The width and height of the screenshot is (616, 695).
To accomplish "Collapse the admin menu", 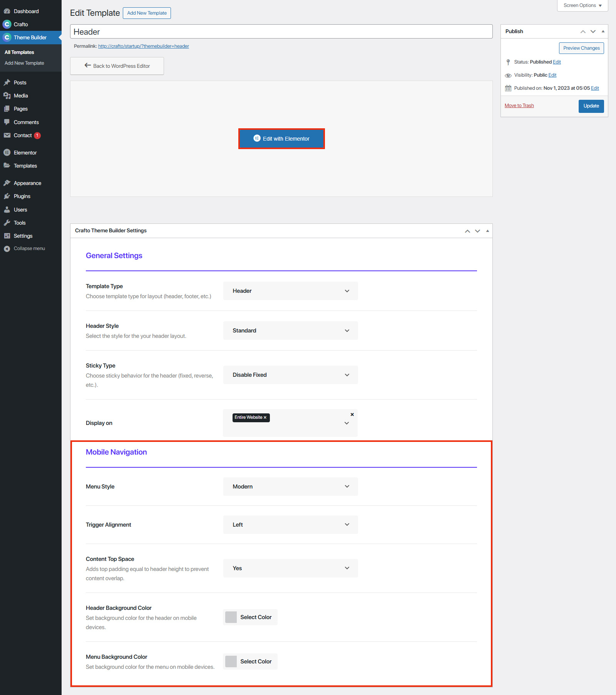I will (7, 248).
